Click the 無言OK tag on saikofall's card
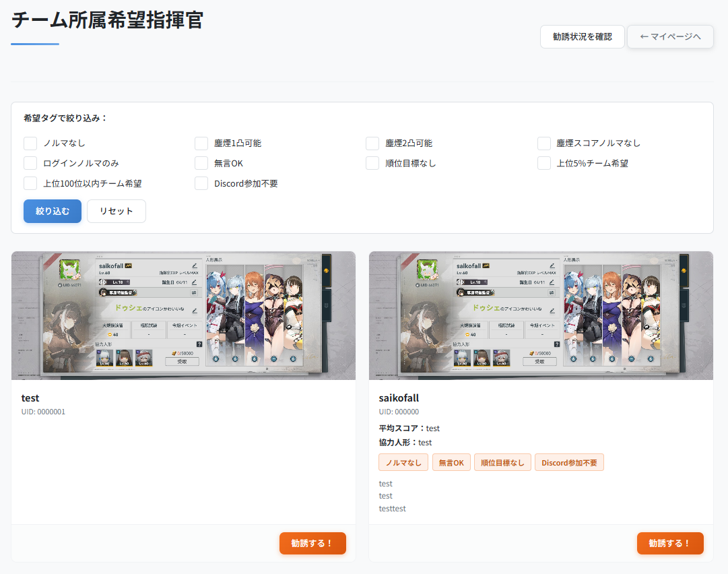728x574 pixels. pyautogui.click(x=451, y=463)
